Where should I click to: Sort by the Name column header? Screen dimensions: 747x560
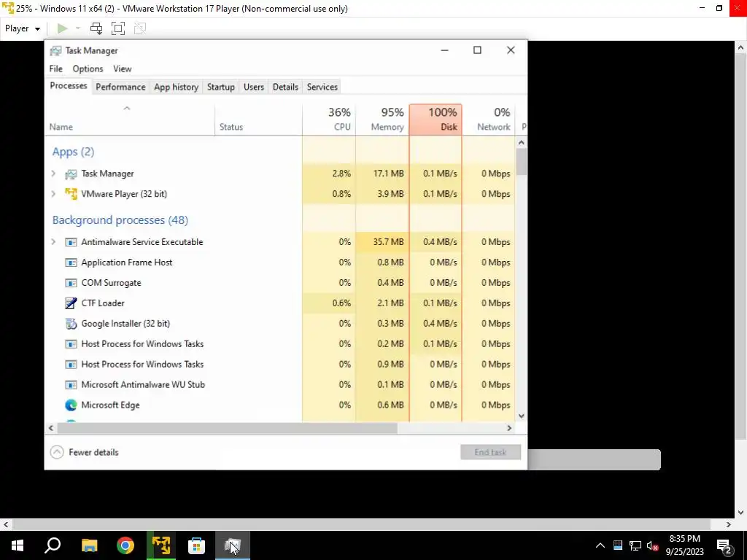[x=130, y=120]
